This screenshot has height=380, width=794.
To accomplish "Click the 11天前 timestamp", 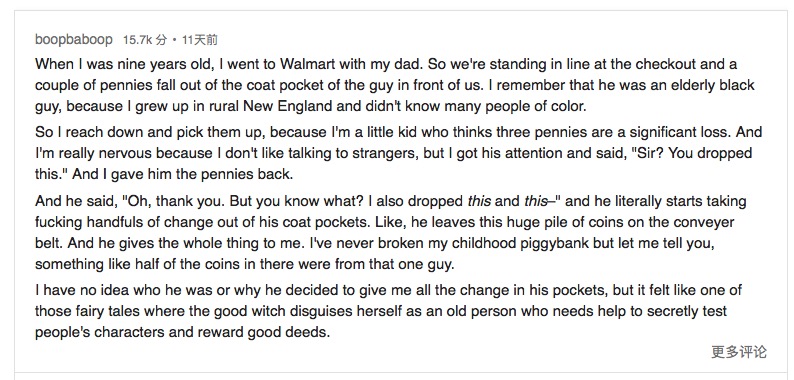I will tap(200, 40).
